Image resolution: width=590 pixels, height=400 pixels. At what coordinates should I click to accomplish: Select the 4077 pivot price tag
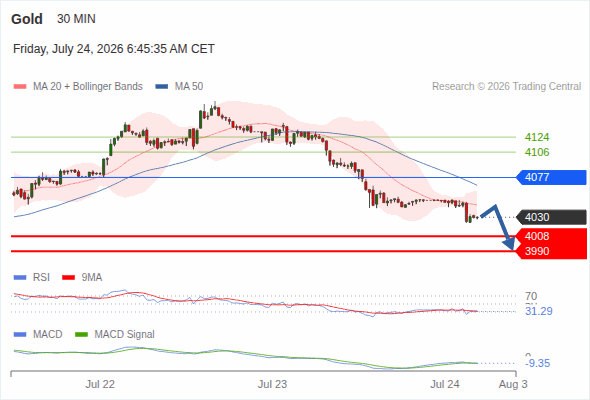click(x=551, y=177)
